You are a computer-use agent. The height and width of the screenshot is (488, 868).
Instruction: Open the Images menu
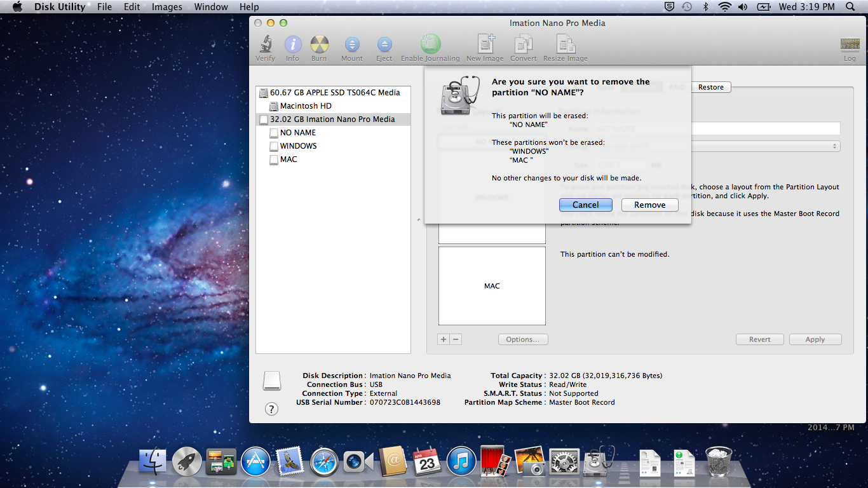167,7
